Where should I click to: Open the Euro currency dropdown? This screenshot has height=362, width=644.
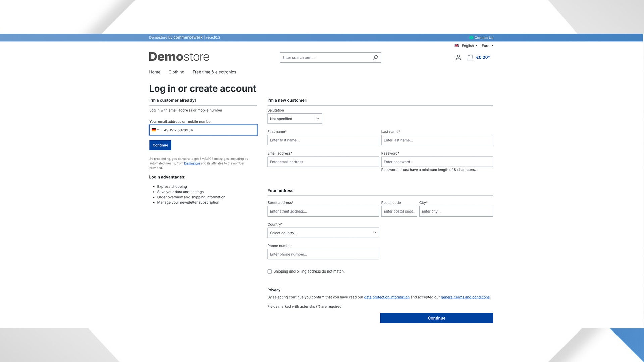(x=487, y=46)
